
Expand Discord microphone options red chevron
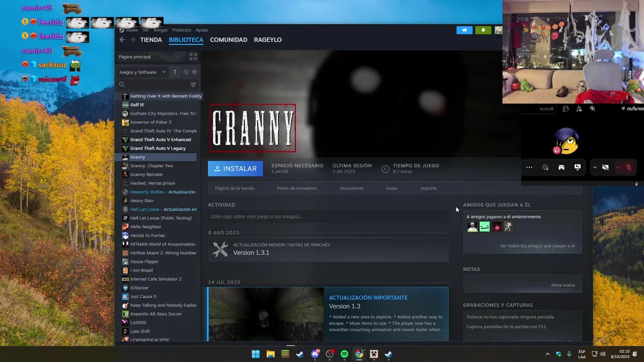click(618, 167)
